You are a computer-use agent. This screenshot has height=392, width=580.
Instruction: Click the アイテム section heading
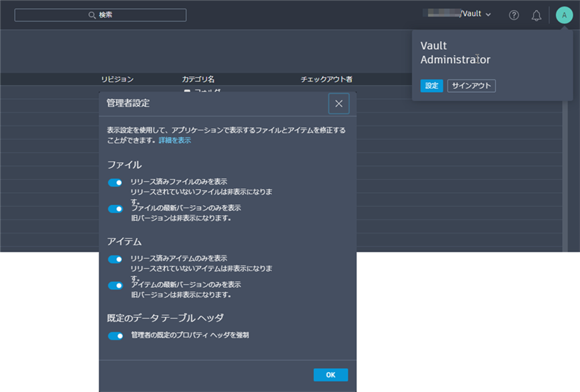[x=124, y=241]
